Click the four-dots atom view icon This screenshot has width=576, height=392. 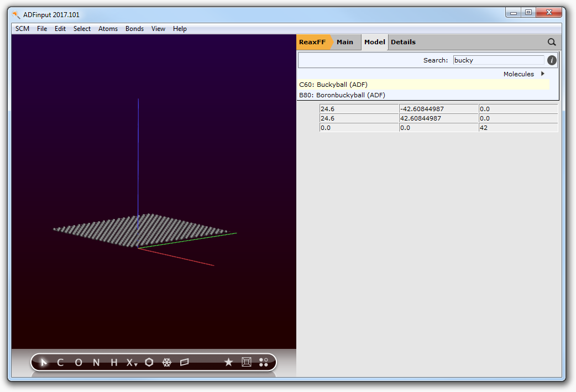[263, 362]
